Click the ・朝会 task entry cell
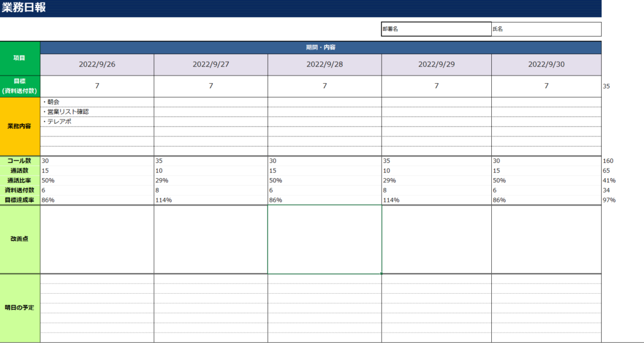The width and height of the screenshot is (644, 356). tap(97, 102)
